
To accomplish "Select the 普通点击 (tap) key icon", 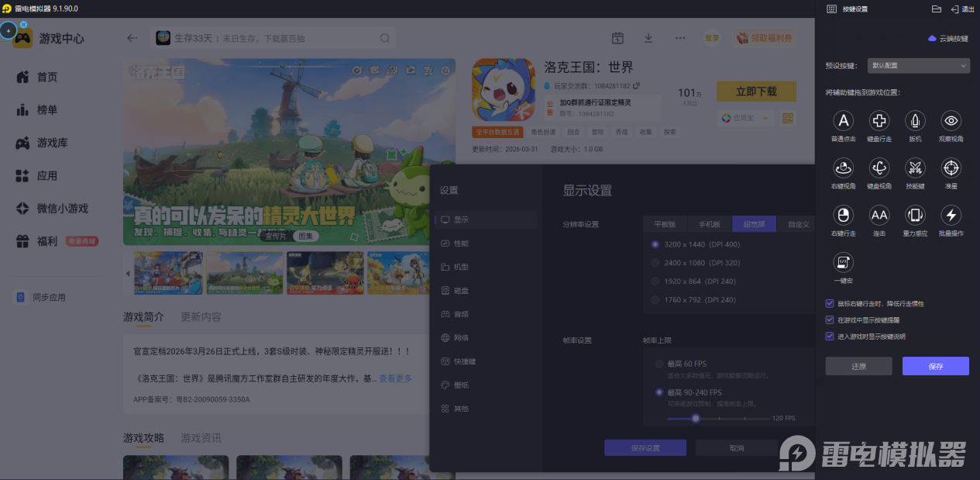I will 843,121.
